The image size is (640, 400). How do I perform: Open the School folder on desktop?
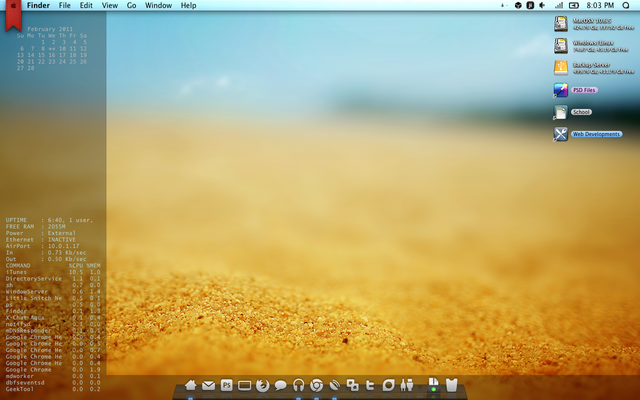561,112
